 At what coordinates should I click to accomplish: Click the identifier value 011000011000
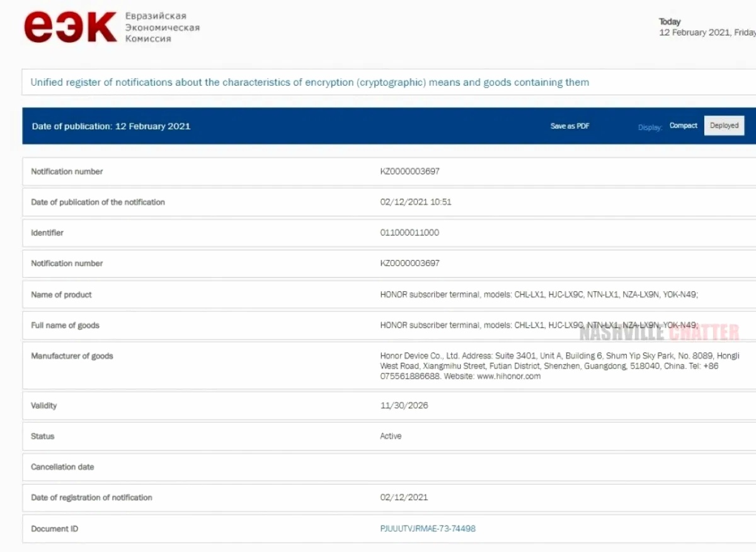click(x=409, y=233)
